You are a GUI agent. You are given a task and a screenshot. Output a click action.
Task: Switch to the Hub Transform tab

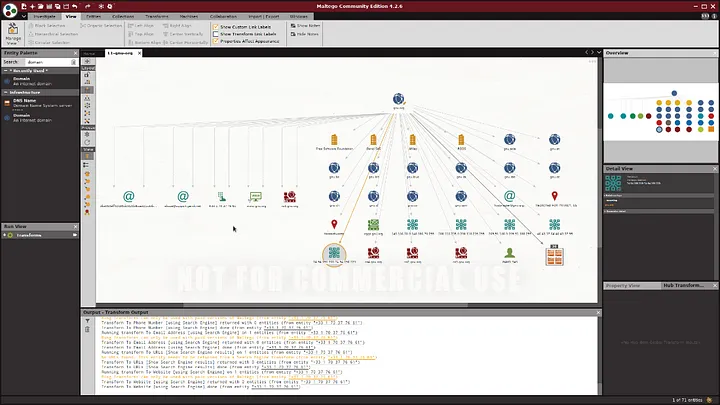click(x=683, y=286)
